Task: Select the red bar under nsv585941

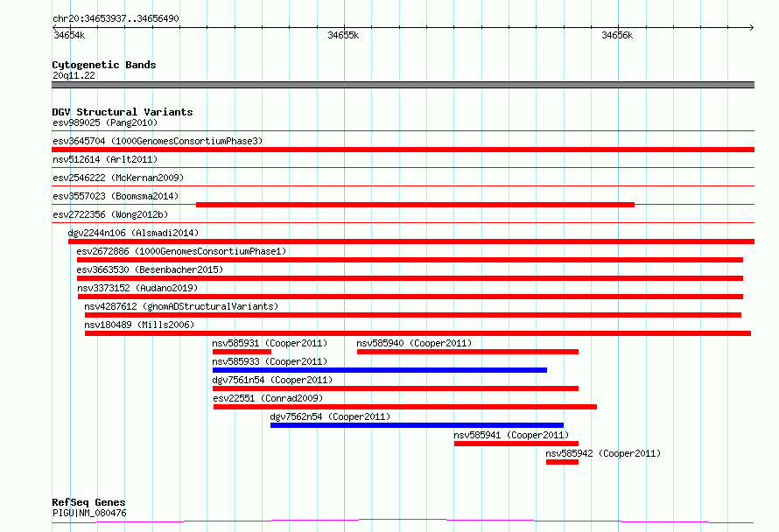Action: [x=516, y=444]
